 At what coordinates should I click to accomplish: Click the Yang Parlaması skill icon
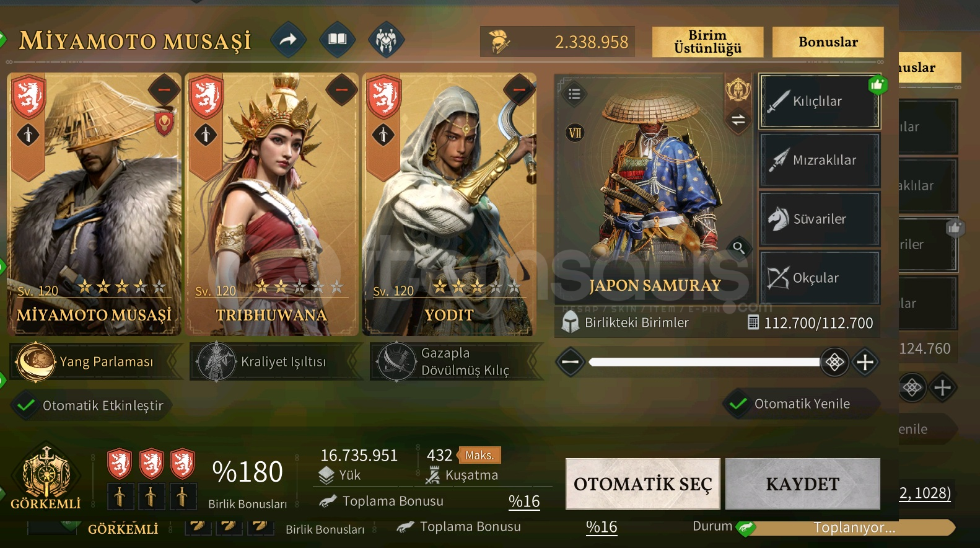(35, 361)
